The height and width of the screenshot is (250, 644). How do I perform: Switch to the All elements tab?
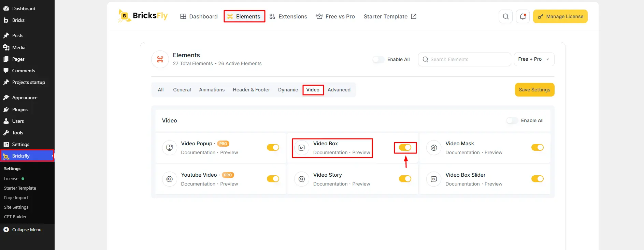(161, 90)
